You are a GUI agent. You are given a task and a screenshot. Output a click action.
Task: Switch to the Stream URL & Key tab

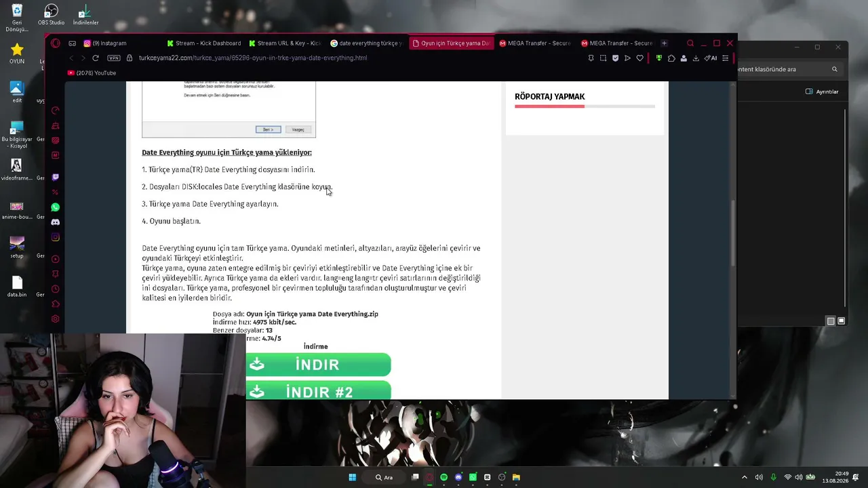point(285,43)
